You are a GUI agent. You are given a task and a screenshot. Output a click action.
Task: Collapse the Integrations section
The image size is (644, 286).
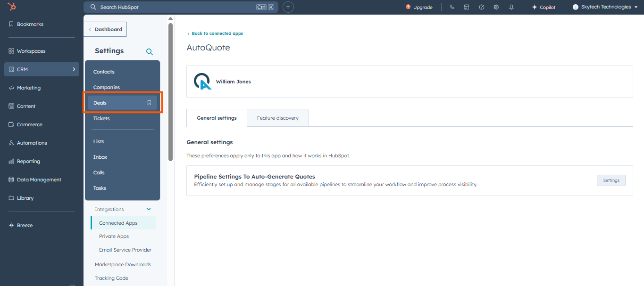pyautogui.click(x=149, y=209)
